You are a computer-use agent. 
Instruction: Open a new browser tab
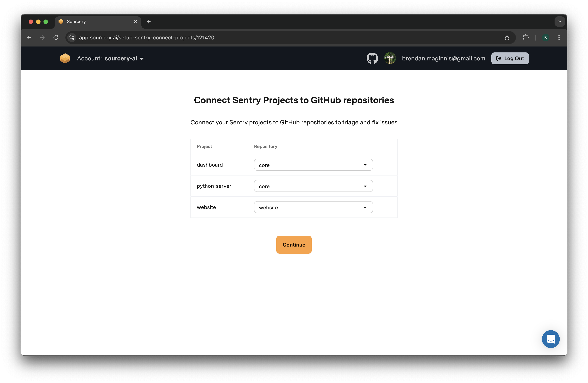148,22
